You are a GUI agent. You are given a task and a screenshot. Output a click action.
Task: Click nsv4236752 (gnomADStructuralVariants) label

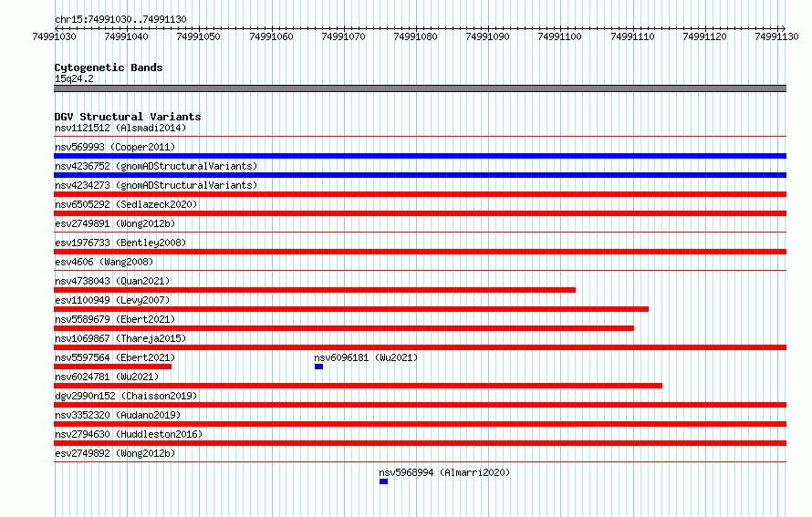click(x=156, y=166)
